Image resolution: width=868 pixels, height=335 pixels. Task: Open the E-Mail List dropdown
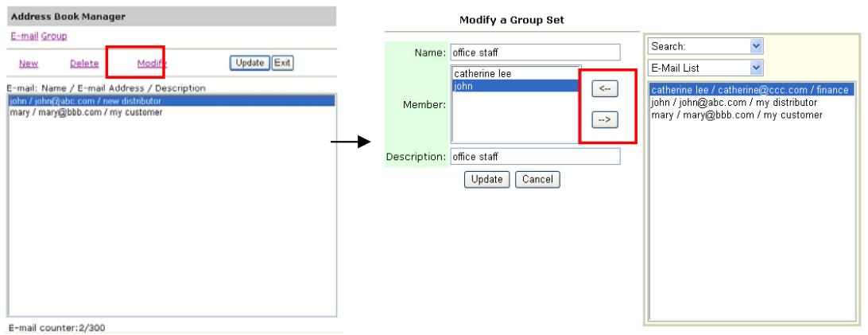pos(706,68)
